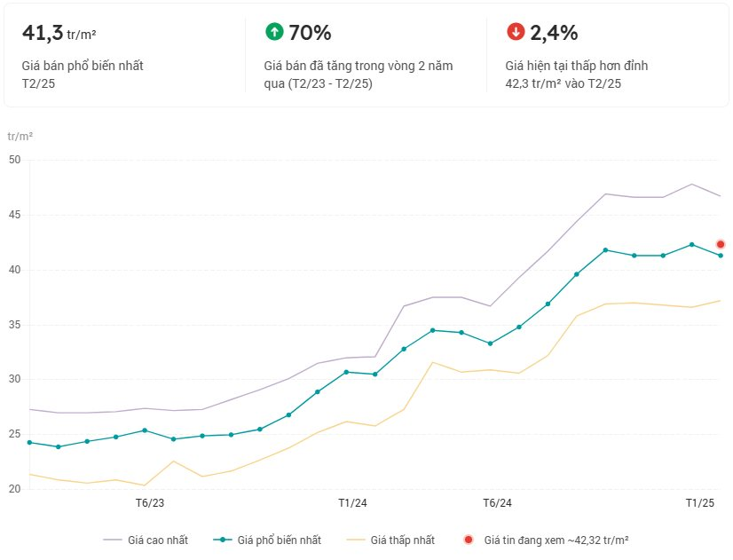
Task: Click the teal data point at T6/23
Action: tap(144, 430)
